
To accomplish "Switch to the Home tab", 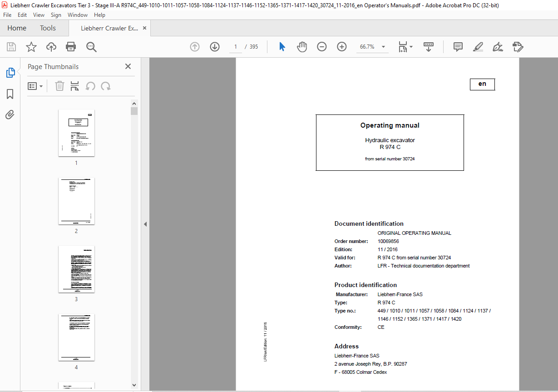I will 17,28.
